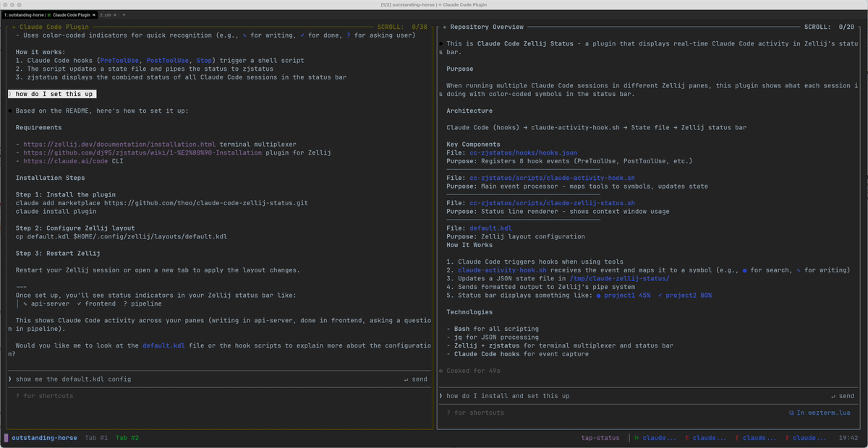Click the purple session icon in status bar
The height and width of the screenshot is (448, 868).
7,438
